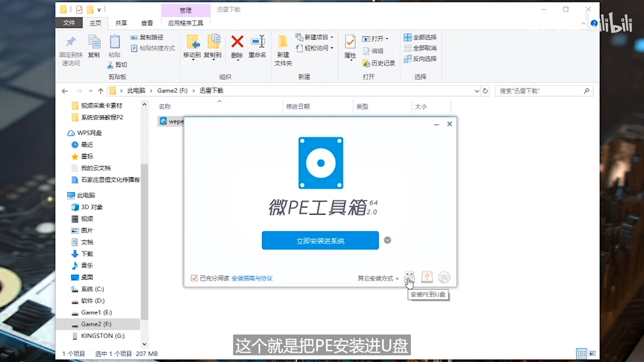Open the 文件 menu tab
The width and height of the screenshot is (644, 362).
69,23
